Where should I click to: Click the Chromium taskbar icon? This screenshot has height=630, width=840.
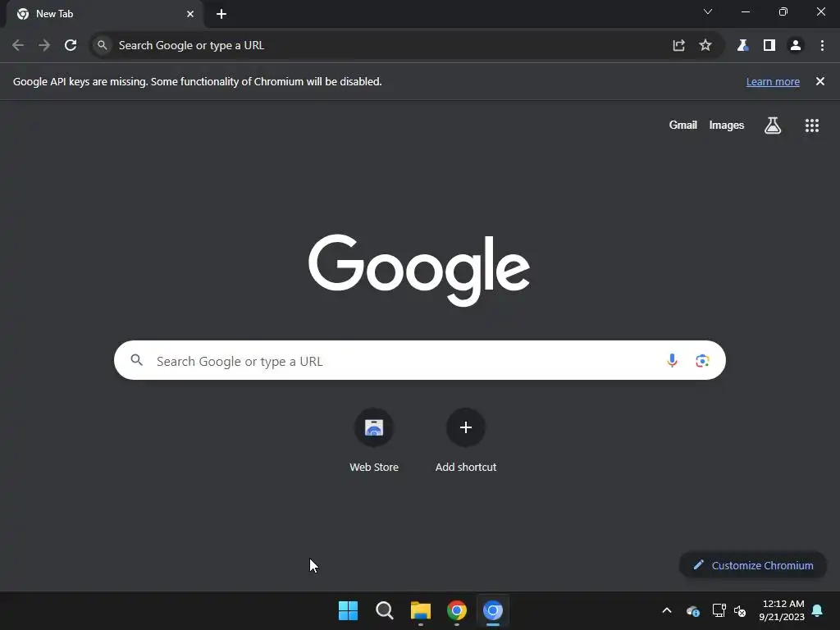[x=493, y=610]
